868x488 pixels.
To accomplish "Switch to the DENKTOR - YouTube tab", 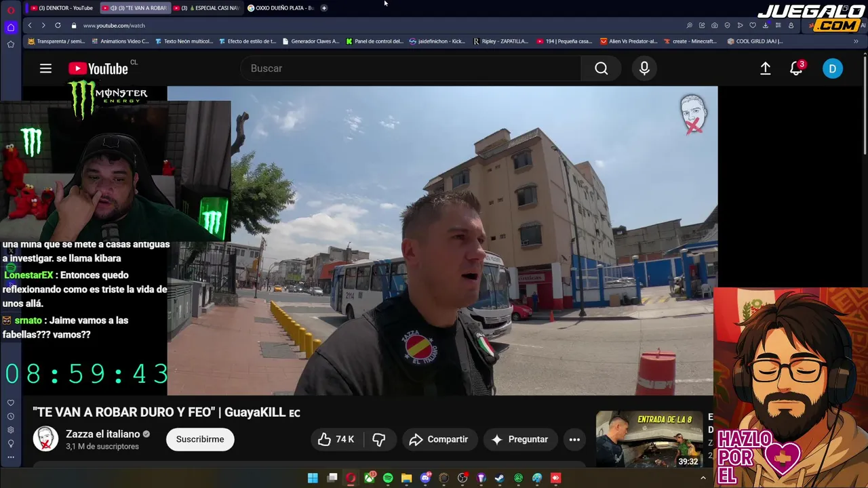I will (62, 7).
